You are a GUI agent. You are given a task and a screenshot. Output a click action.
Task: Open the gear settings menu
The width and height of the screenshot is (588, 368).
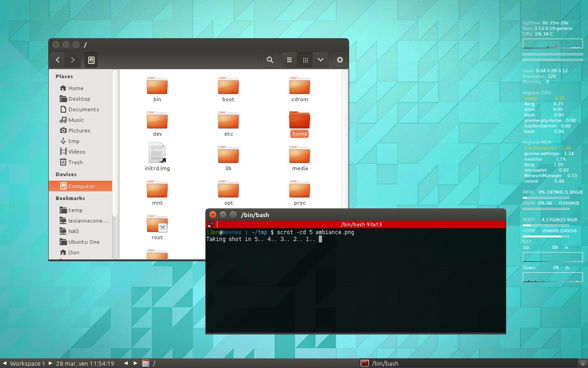340,60
